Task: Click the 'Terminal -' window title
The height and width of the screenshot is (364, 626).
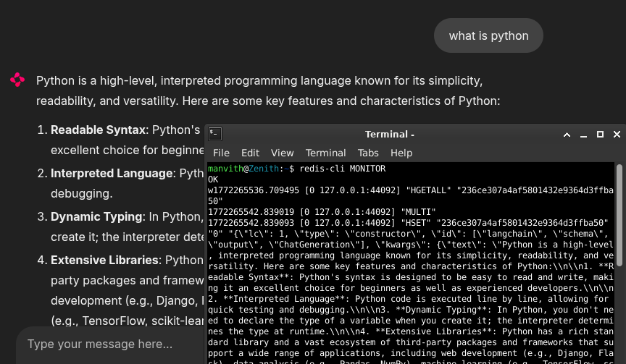Action: (x=390, y=135)
